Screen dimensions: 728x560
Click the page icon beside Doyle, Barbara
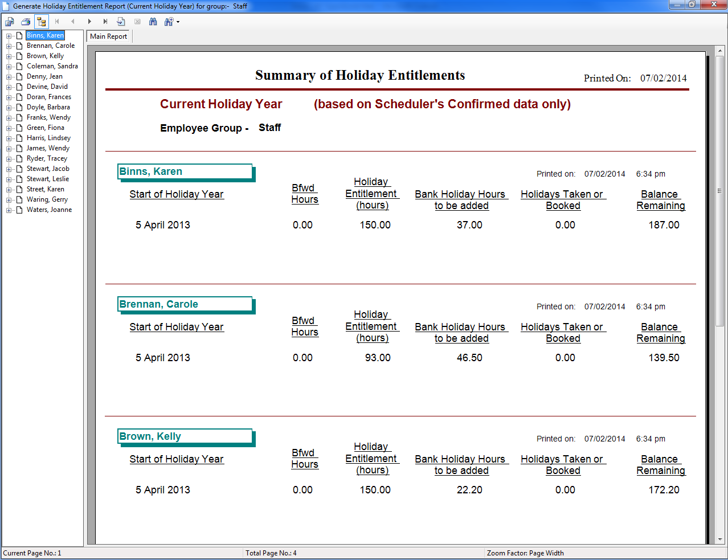(19, 107)
